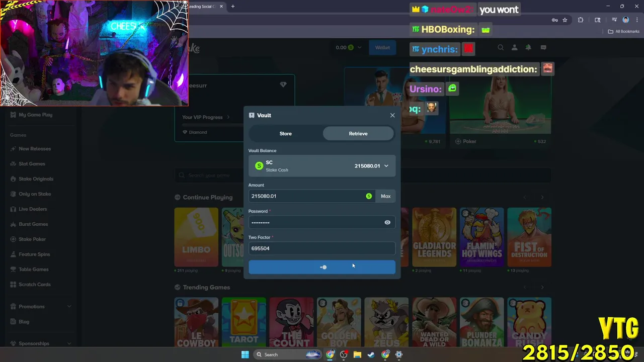Click the password key icon in address bar

pos(554,20)
